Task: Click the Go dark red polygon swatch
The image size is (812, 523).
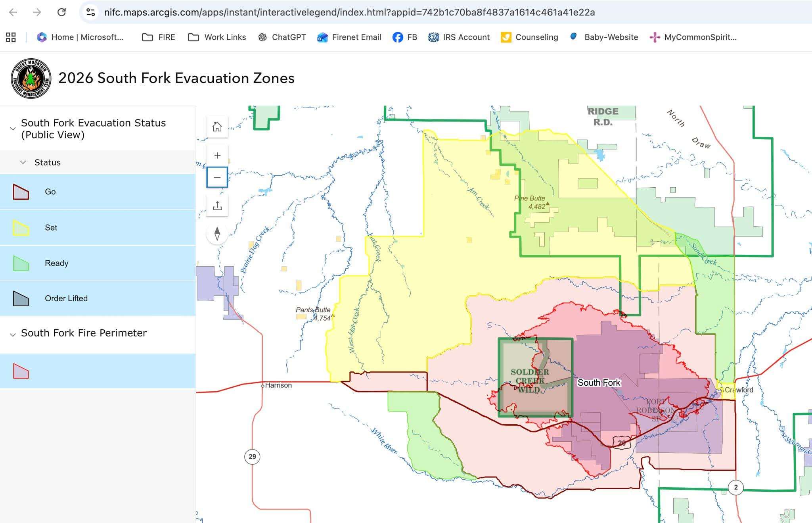Action: [21, 192]
